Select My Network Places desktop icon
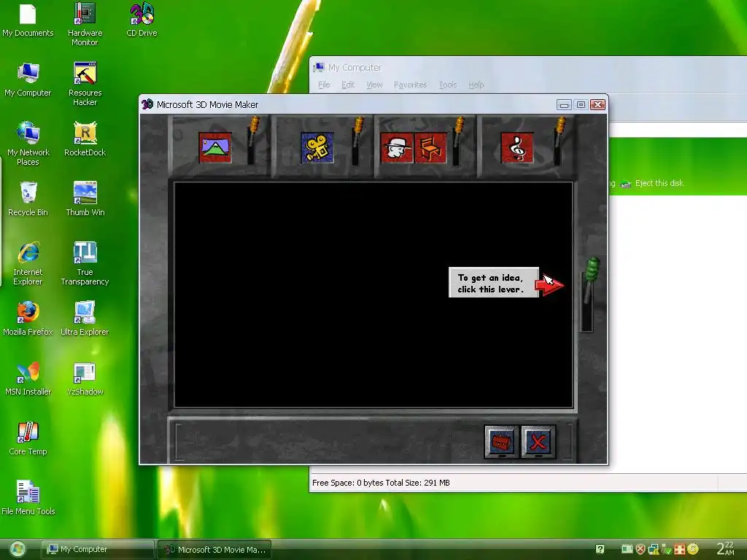Screen dimensions: 747x560 click(28, 144)
